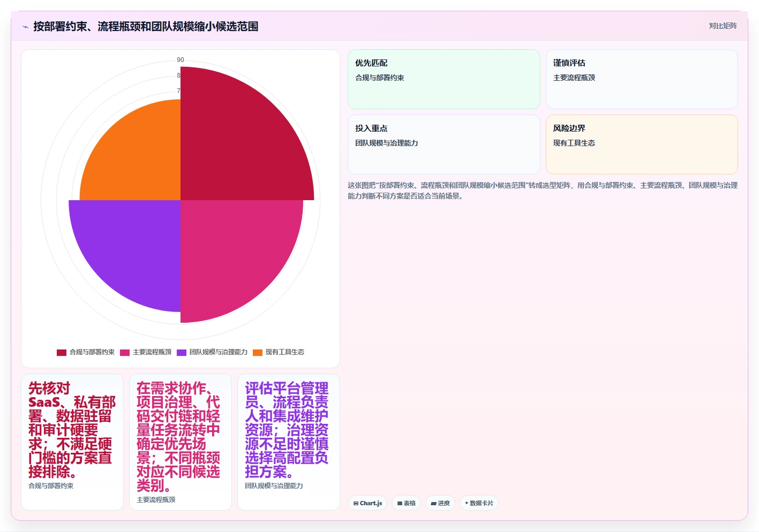
Task: Click 合规与部署约束 caption under crimson card
Action: (51, 486)
